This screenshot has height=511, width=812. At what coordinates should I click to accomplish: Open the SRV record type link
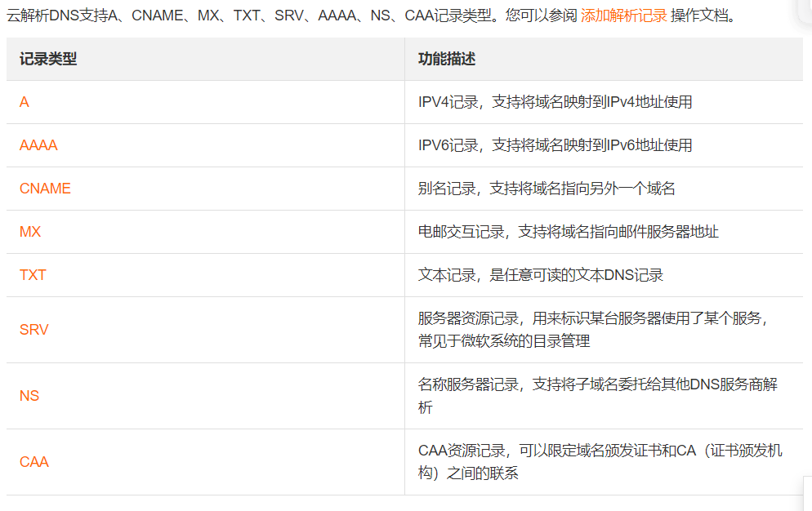[33, 329]
